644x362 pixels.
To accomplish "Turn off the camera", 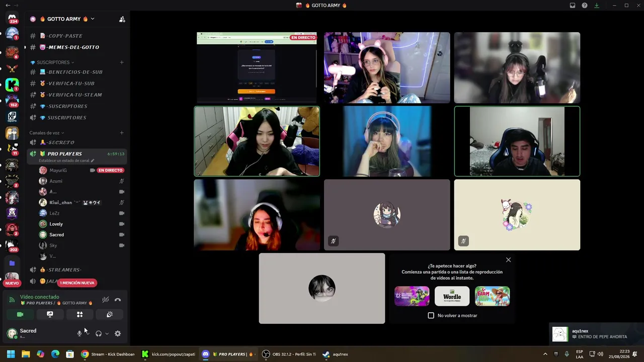I will (x=20, y=314).
